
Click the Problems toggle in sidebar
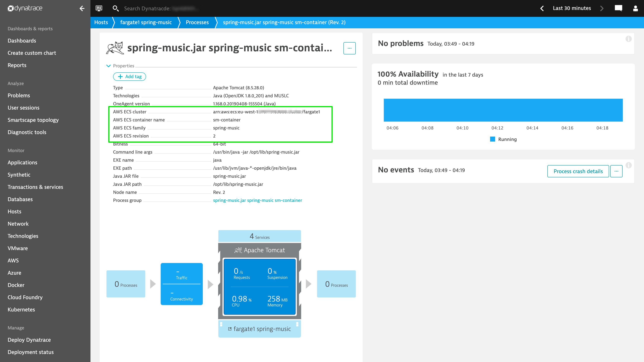pos(19,95)
